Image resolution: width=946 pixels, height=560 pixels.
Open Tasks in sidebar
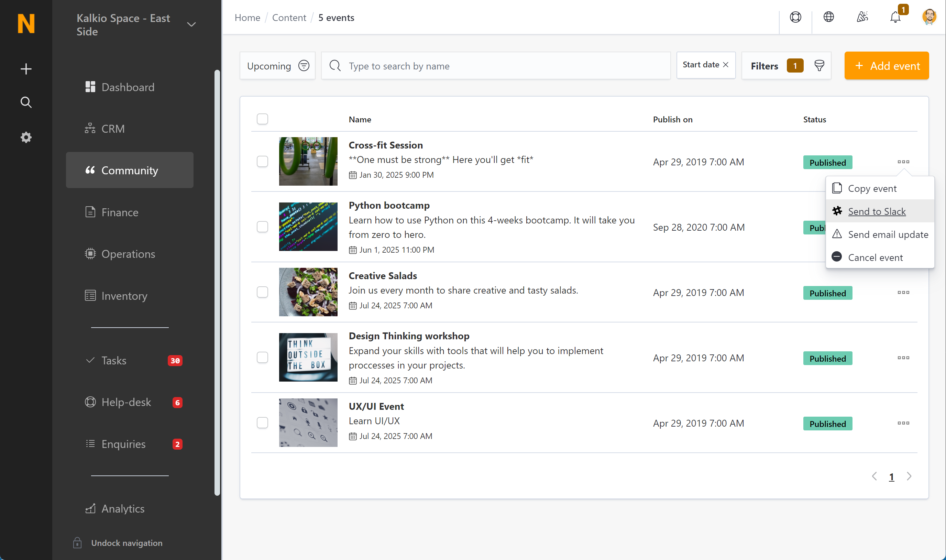[130, 360]
